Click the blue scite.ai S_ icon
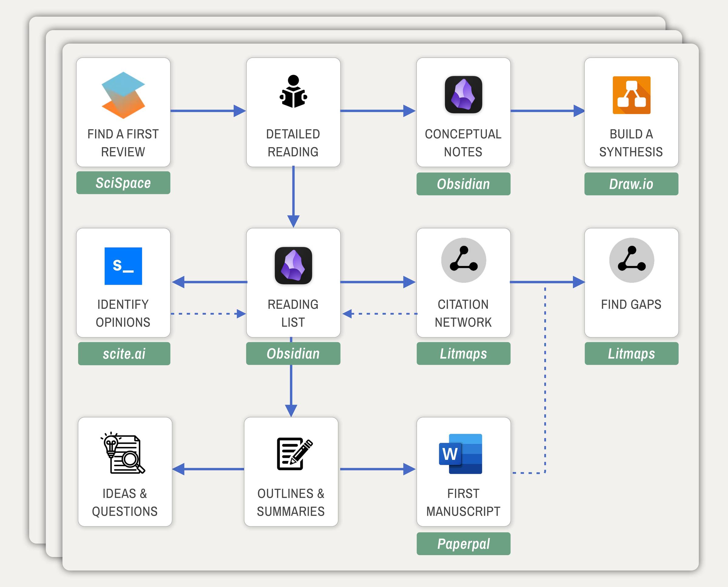Viewport: 728px width, 587px height. coord(123,266)
